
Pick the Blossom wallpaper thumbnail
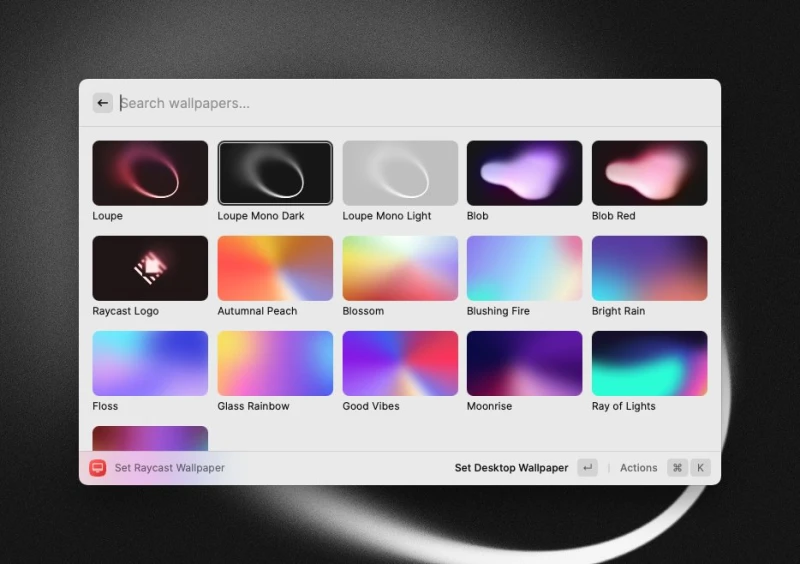[x=400, y=268]
